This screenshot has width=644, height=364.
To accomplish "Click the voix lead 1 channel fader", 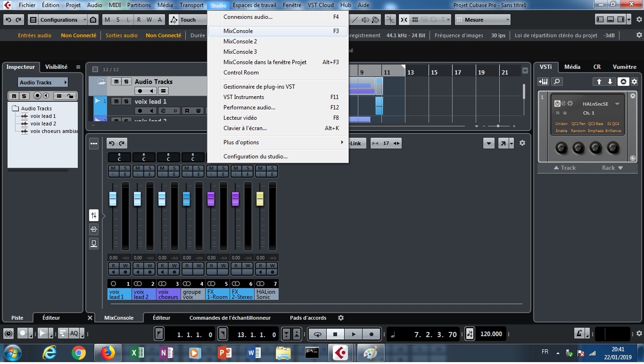I will [x=113, y=199].
